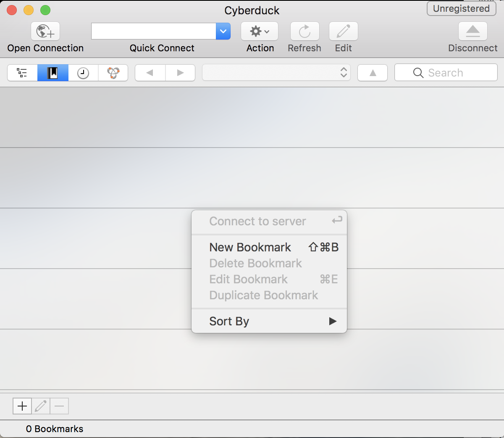Click the 0 Bookmarks status text

55,429
